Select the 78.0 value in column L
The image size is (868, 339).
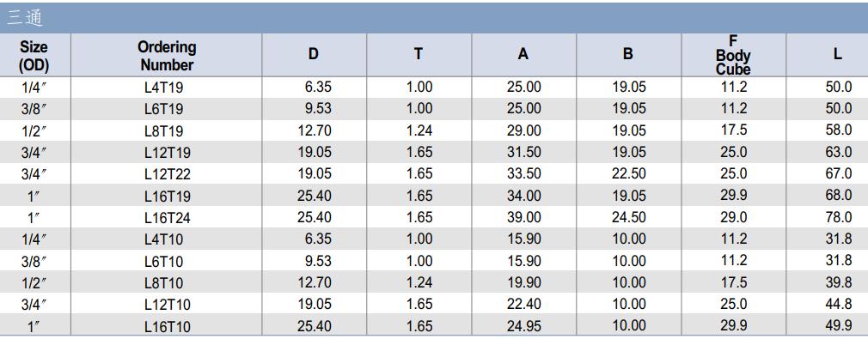[x=839, y=217]
